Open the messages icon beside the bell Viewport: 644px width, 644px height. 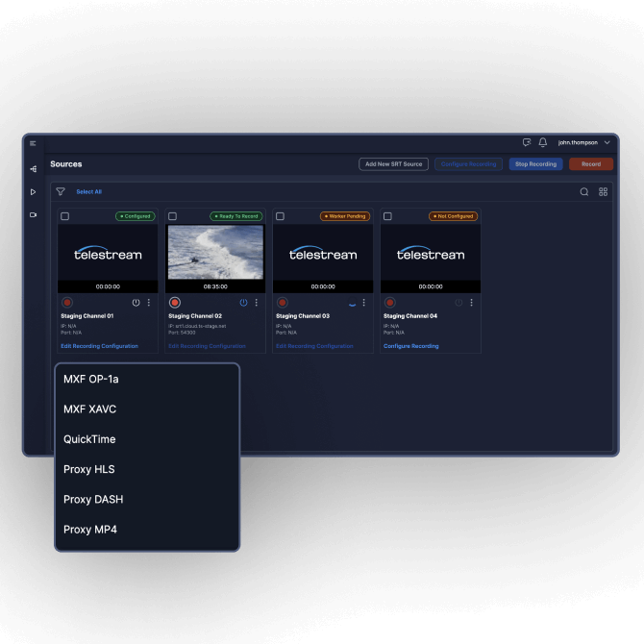tap(526, 142)
